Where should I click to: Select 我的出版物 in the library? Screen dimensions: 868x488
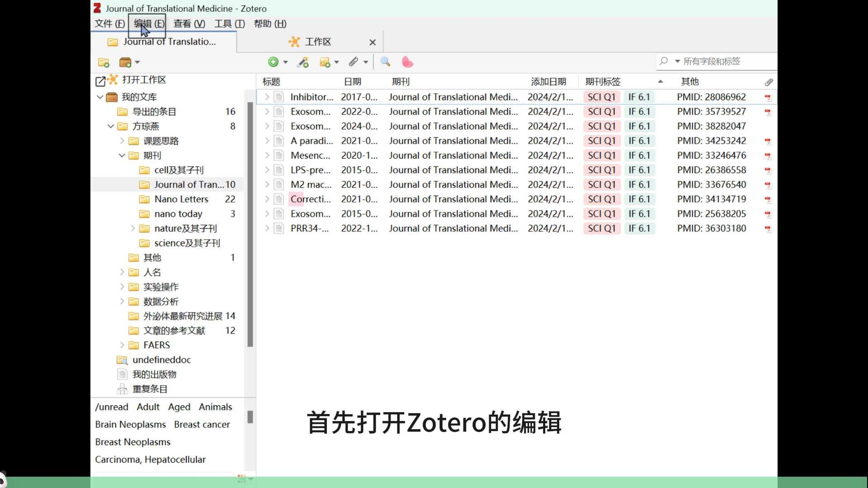click(167, 375)
